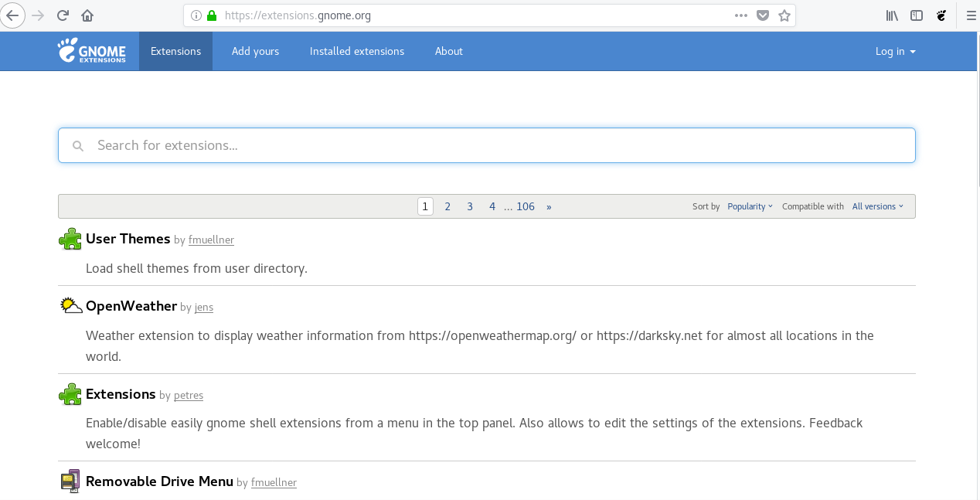Viewport: 980px width, 500px height.
Task: Go back using the browser back arrow
Action: [12, 15]
